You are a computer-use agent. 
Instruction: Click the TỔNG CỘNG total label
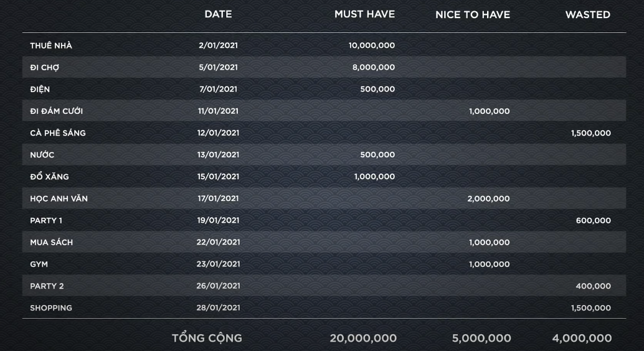207,339
